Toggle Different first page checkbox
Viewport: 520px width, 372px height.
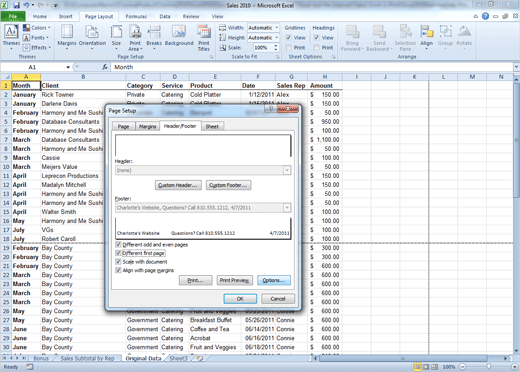point(118,253)
